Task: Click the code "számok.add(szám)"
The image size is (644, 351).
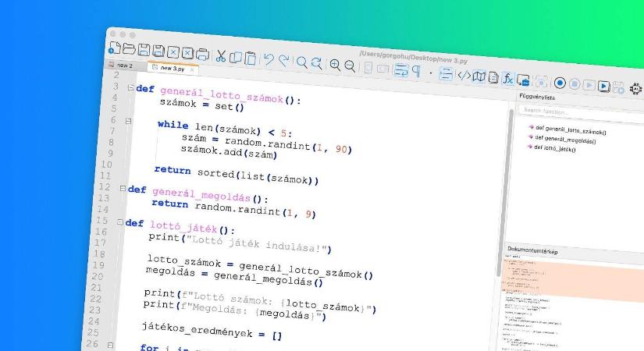Action: (229, 151)
